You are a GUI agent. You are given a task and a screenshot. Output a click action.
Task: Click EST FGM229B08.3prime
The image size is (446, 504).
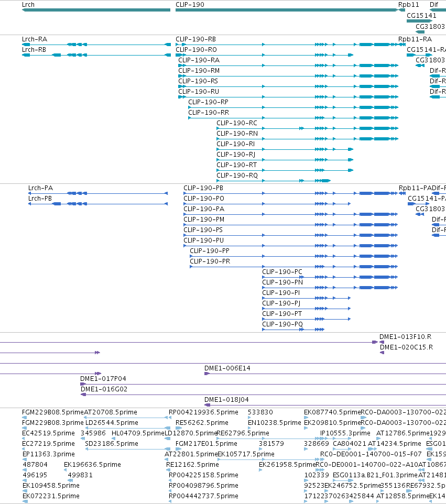click(53, 423)
